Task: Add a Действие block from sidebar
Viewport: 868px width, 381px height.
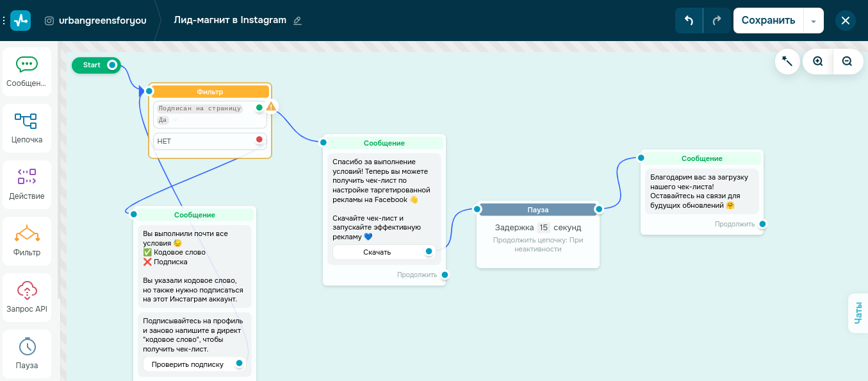Action: coord(27,184)
